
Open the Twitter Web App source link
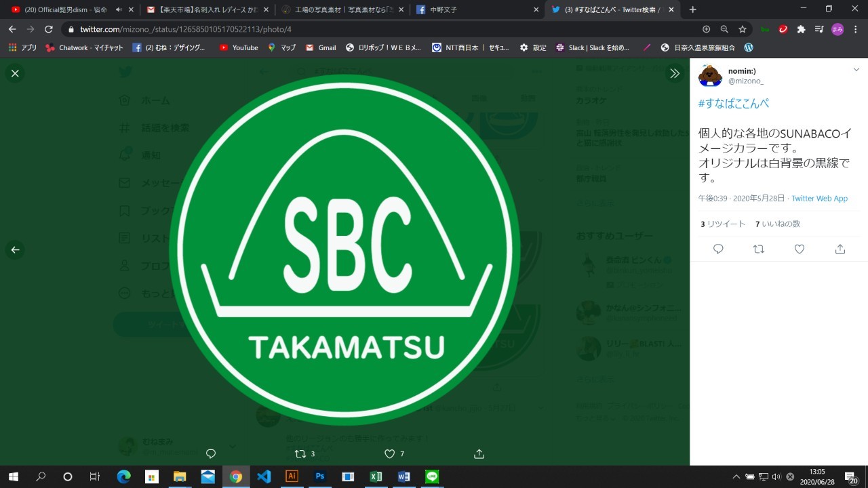click(819, 199)
